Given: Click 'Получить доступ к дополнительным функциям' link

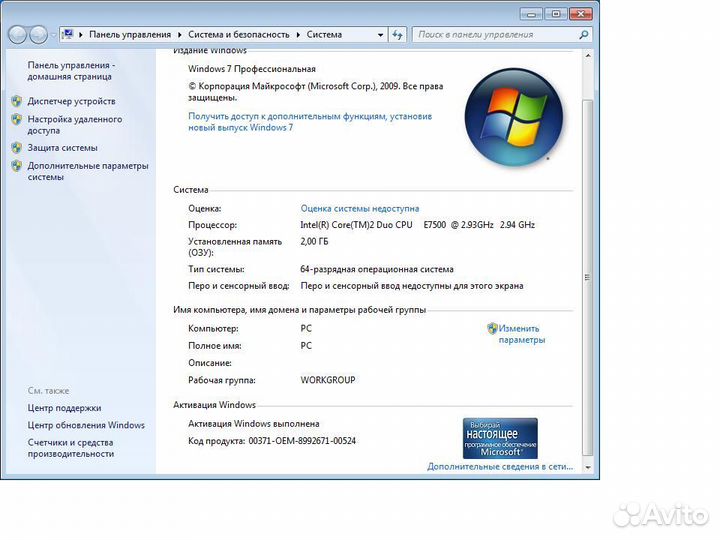Looking at the screenshot, I should (310, 122).
